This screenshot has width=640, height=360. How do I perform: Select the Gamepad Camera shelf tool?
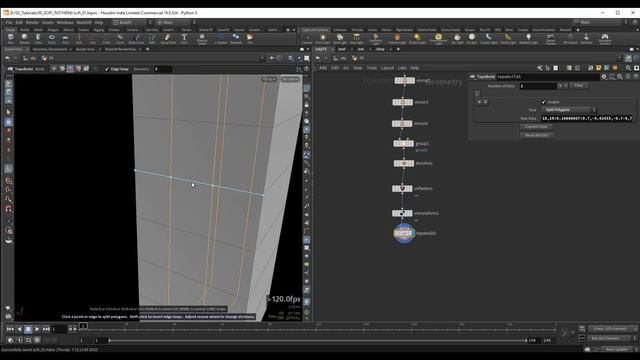tap(604, 39)
